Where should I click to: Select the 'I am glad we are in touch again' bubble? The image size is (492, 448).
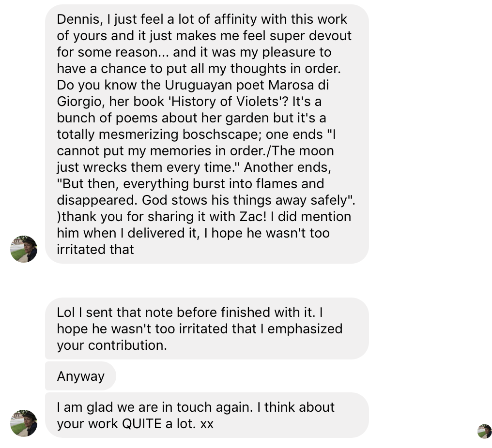click(x=207, y=415)
